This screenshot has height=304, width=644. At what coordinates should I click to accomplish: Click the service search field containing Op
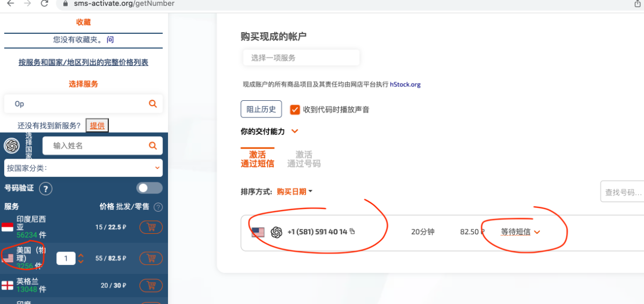[x=83, y=103]
